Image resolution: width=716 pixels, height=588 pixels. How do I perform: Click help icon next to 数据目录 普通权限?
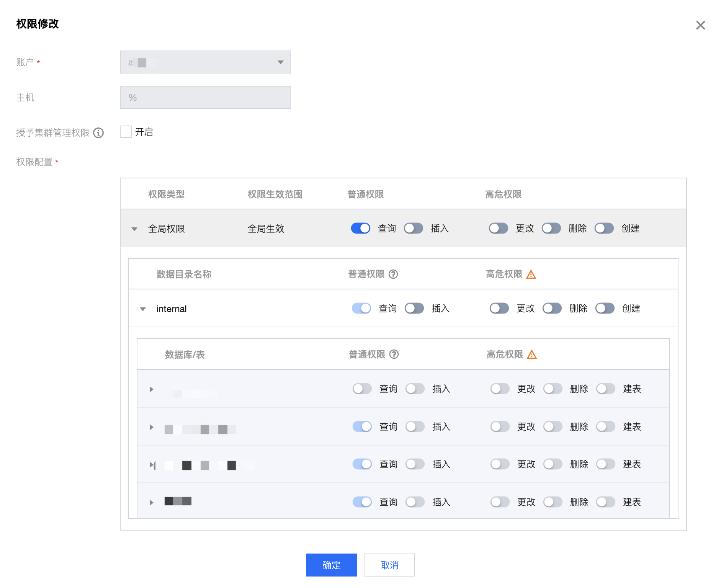(x=393, y=274)
